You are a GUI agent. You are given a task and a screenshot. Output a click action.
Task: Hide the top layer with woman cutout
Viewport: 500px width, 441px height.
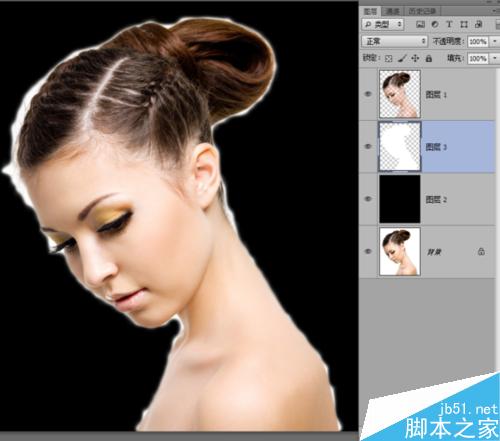coord(368,94)
